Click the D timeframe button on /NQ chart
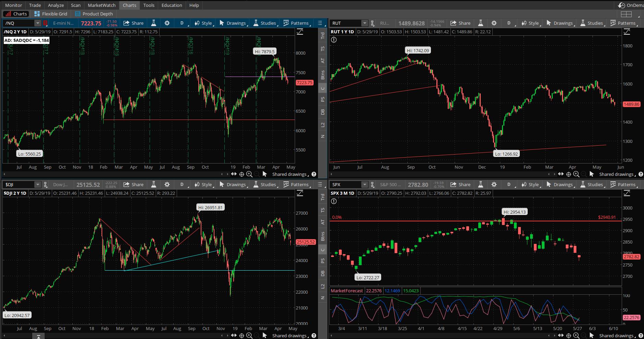The height and width of the screenshot is (339, 644). tap(182, 23)
